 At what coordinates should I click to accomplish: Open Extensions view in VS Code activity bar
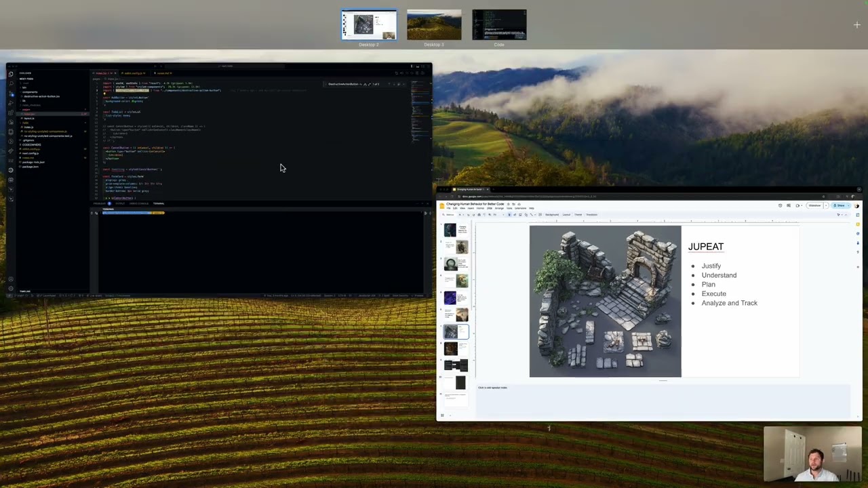tap(11, 113)
